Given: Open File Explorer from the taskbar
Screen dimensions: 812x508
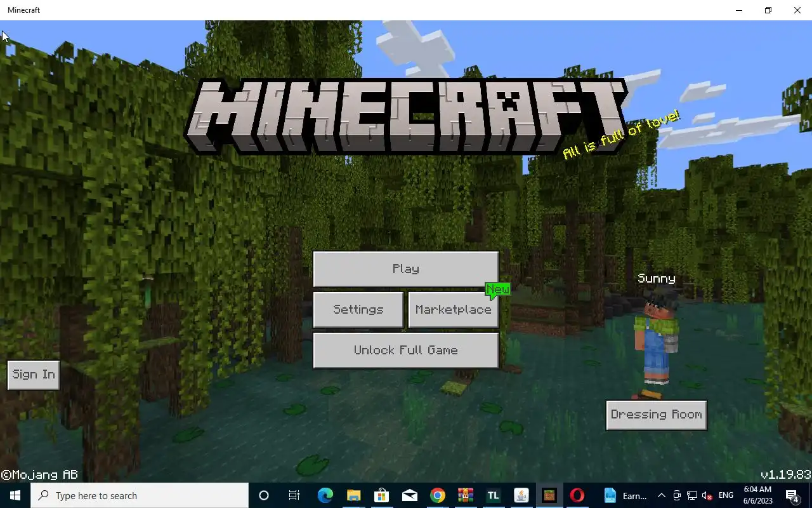Looking at the screenshot, I should pyautogui.click(x=353, y=495).
